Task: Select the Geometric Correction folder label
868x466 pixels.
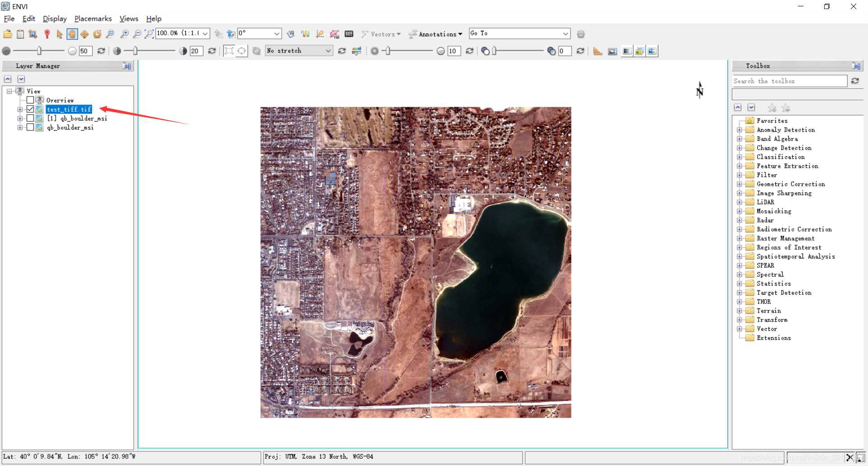Action: coord(791,184)
